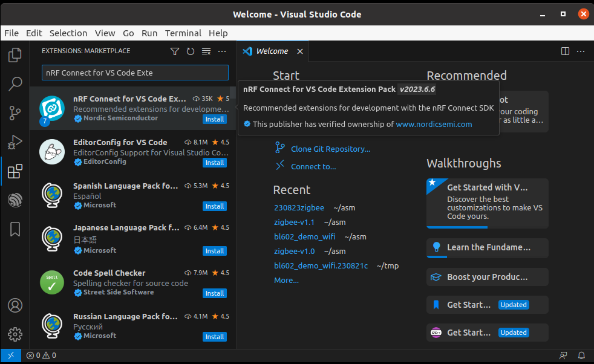Refresh the extensions list
The image size is (594, 364).
191,51
